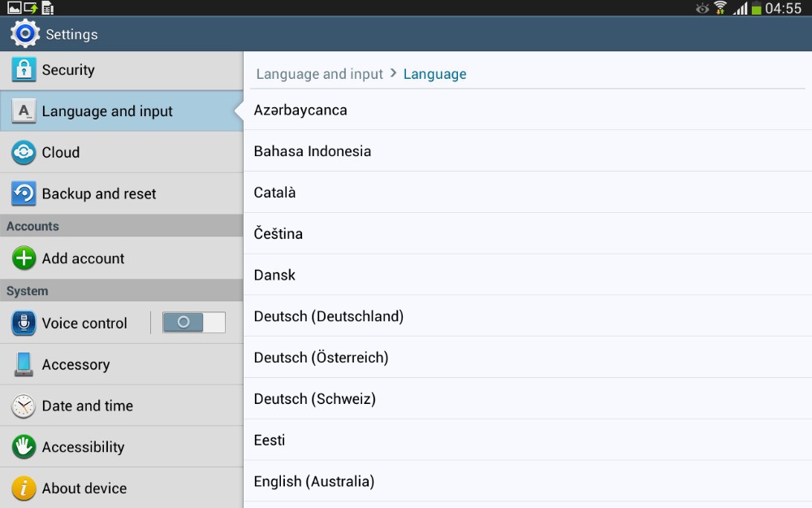The width and height of the screenshot is (812, 508).
Task: Toggle the Voice control switch
Action: point(193,323)
